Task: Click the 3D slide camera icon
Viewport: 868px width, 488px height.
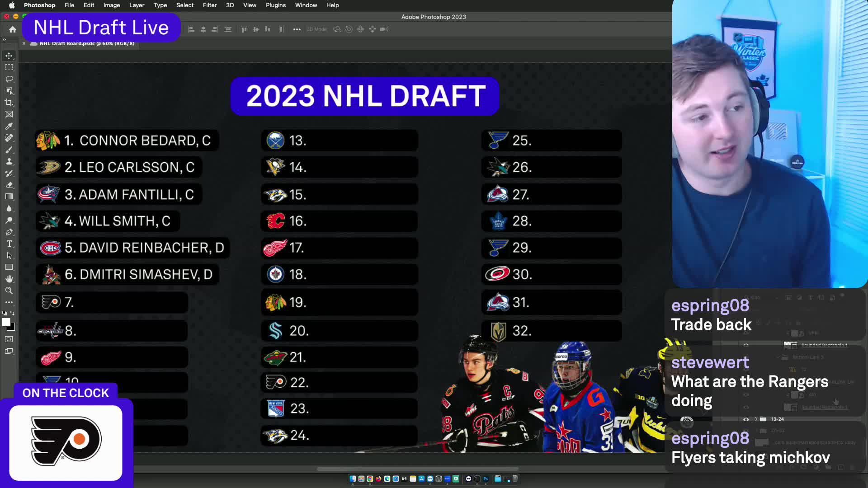Action: coord(373,29)
